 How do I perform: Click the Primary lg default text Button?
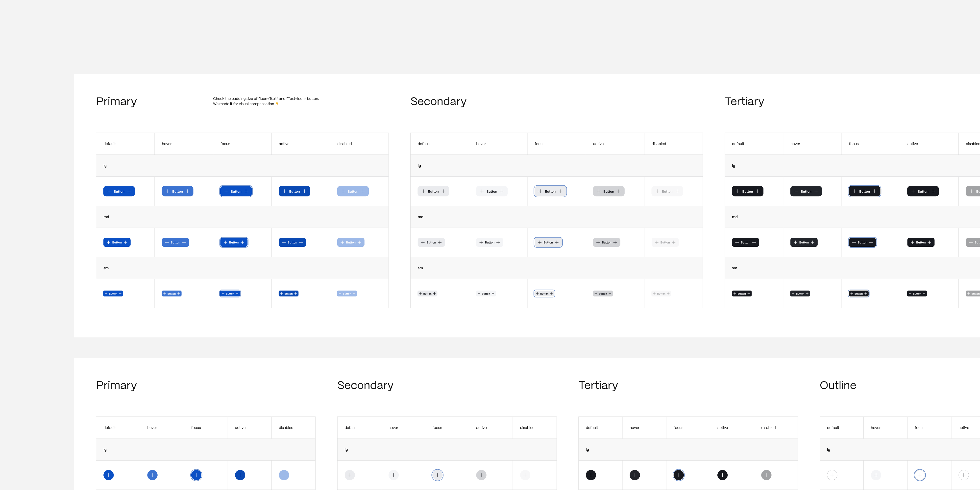119,191
